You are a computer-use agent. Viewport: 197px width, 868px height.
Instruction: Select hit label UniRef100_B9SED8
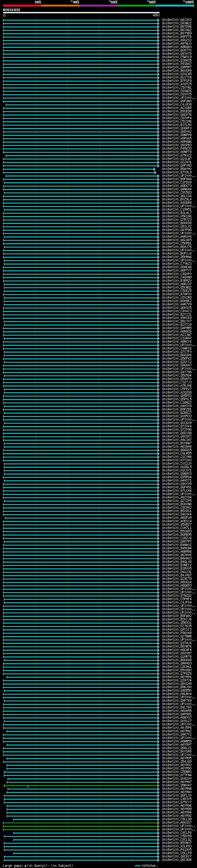pos(177,111)
